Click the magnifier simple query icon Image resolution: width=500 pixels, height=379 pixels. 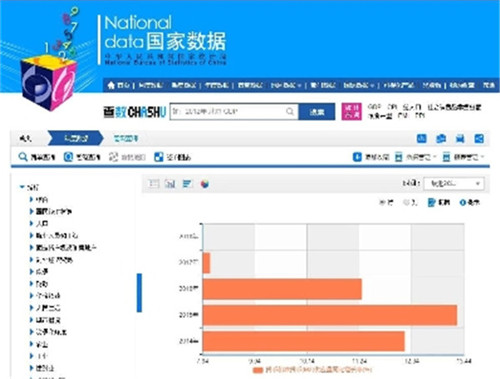coord(23,157)
